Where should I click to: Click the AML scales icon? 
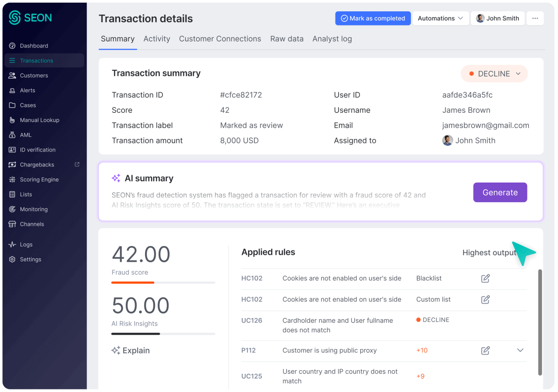12,135
